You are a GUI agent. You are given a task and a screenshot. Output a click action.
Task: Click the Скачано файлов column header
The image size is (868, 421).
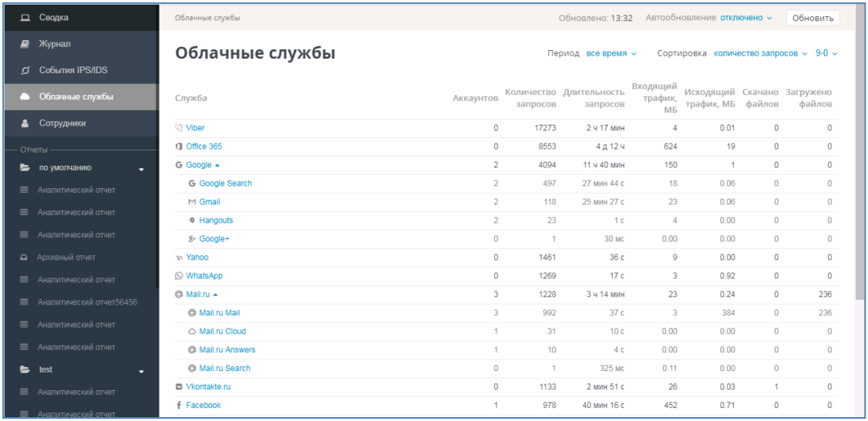760,98
